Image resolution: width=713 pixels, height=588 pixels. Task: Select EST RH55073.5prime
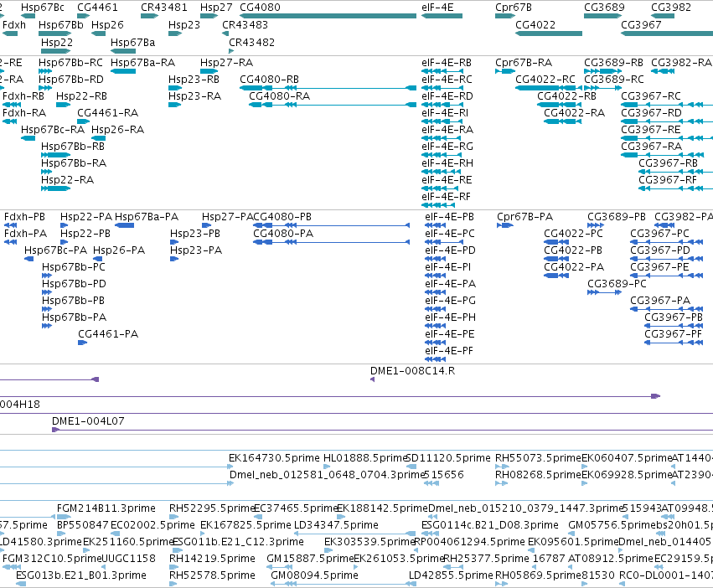tap(538, 457)
